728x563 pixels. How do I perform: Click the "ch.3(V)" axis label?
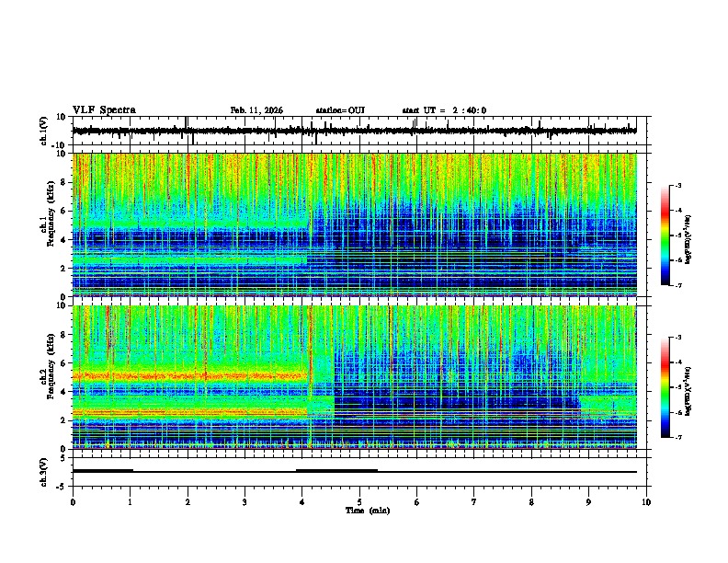[44, 472]
